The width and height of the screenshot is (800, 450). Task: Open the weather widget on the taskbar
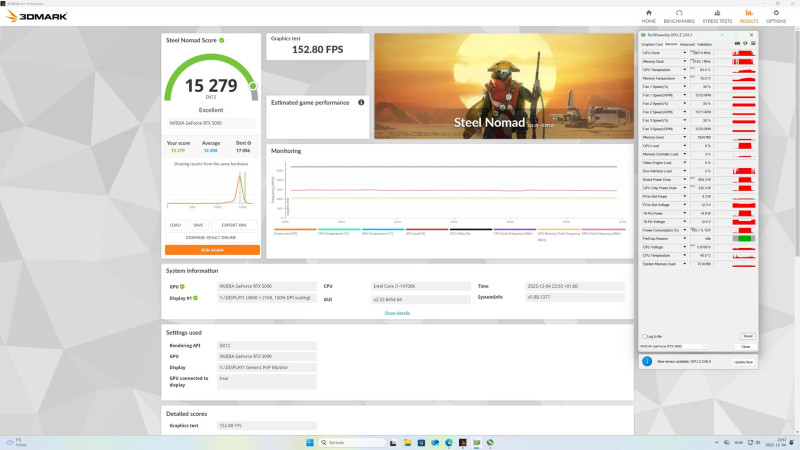pos(15,442)
